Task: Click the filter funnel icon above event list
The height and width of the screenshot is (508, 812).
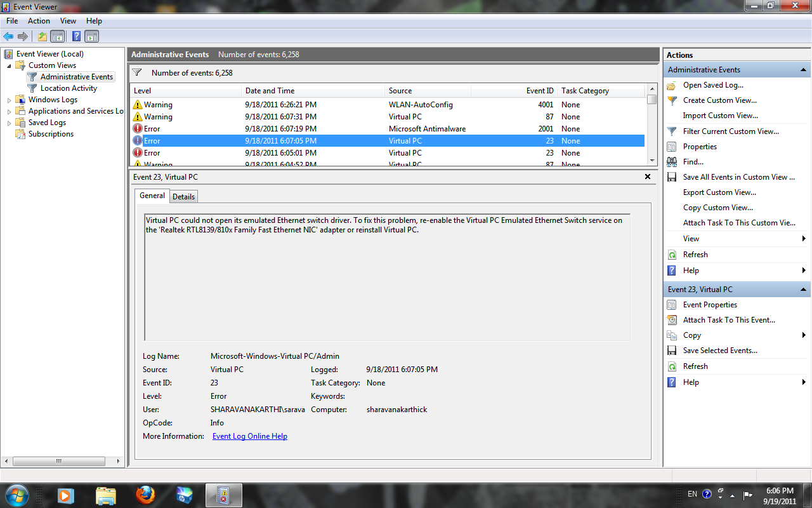Action: 136,72
